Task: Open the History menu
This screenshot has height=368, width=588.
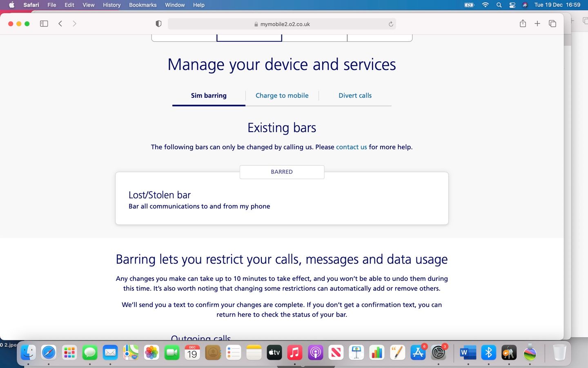Action: coord(111,5)
